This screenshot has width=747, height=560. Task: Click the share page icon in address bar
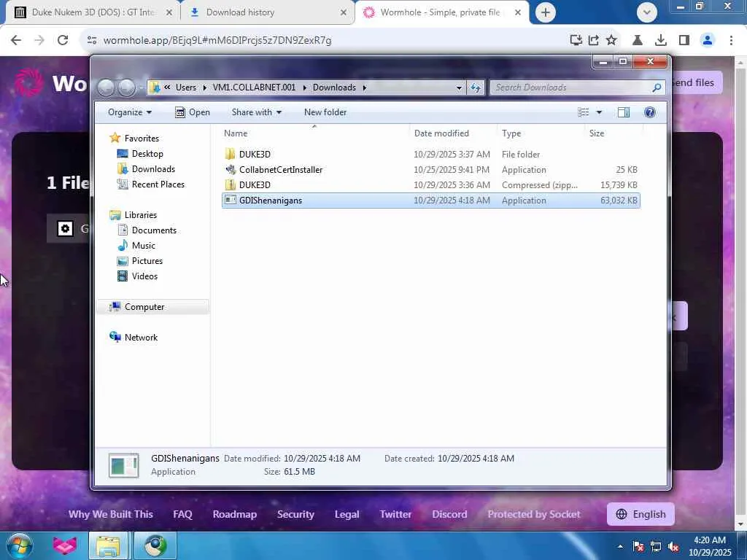pos(594,41)
